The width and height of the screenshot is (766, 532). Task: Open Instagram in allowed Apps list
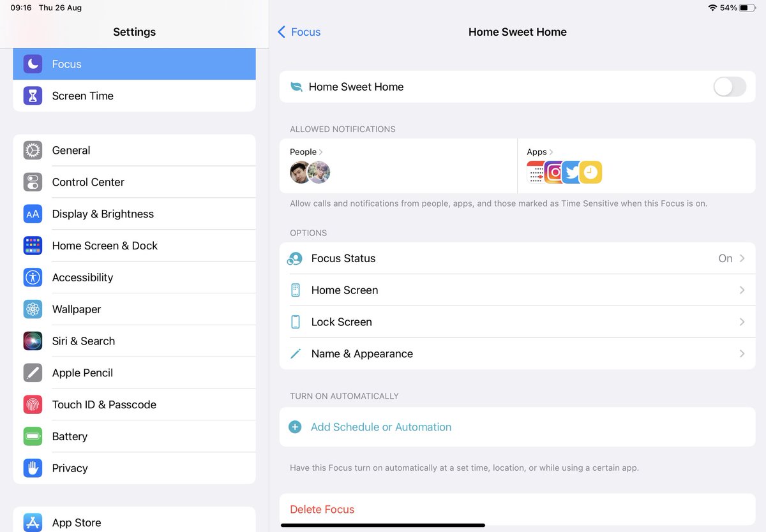553,172
